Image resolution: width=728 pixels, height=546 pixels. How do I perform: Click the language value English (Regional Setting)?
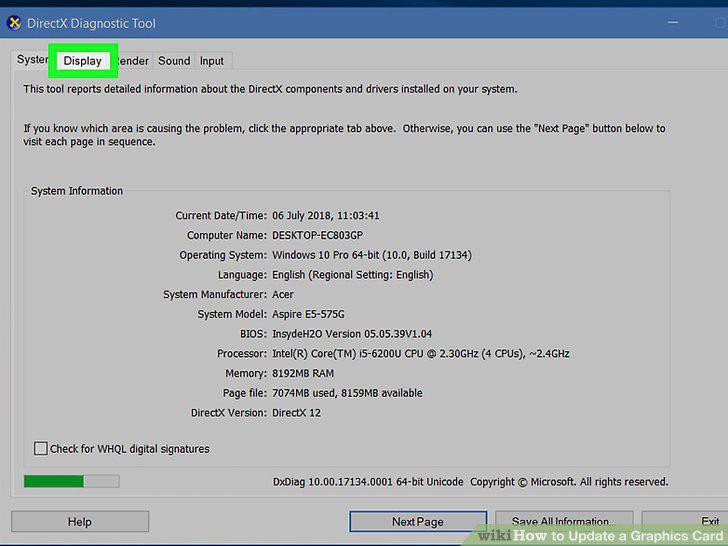click(352, 275)
